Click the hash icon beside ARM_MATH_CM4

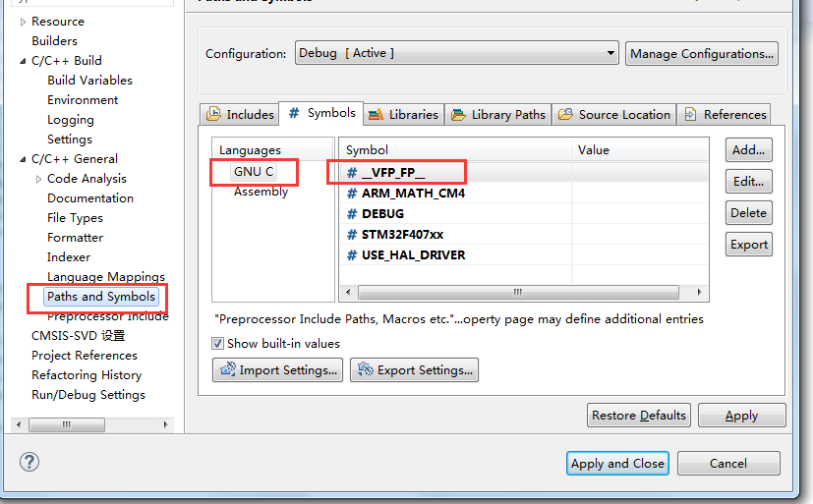pyautogui.click(x=352, y=194)
